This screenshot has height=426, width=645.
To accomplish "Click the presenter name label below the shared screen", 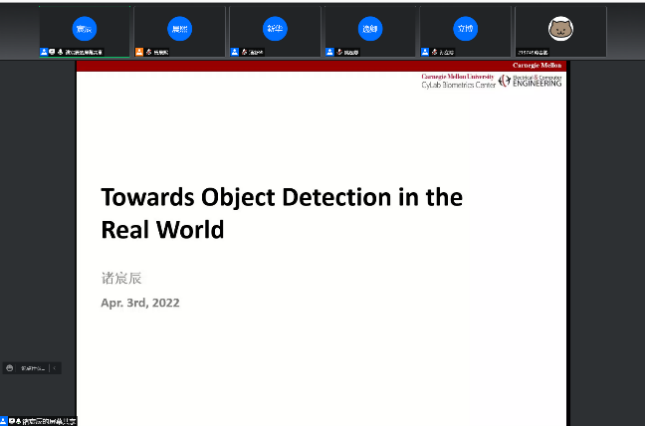I will (46, 421).
